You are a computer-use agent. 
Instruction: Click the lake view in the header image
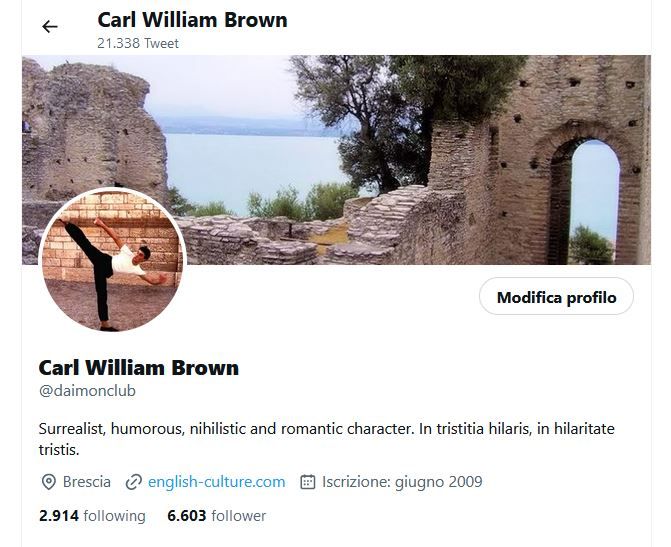coord(252,169)
